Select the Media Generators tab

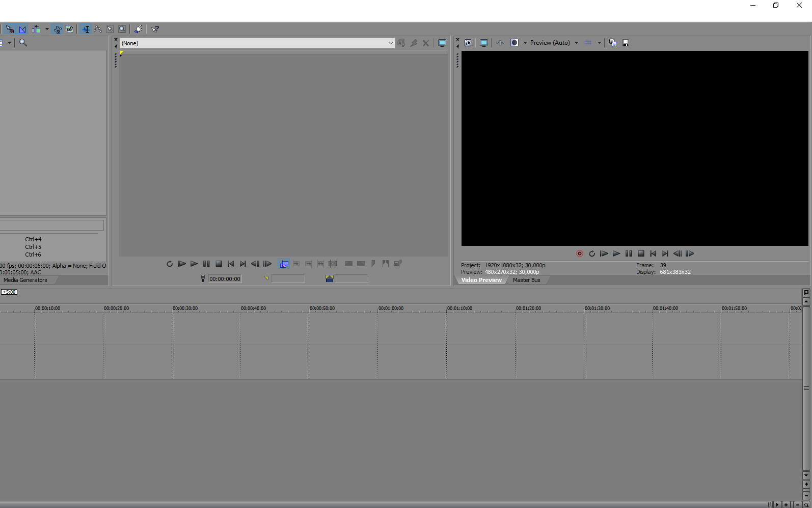coord(25,280)
